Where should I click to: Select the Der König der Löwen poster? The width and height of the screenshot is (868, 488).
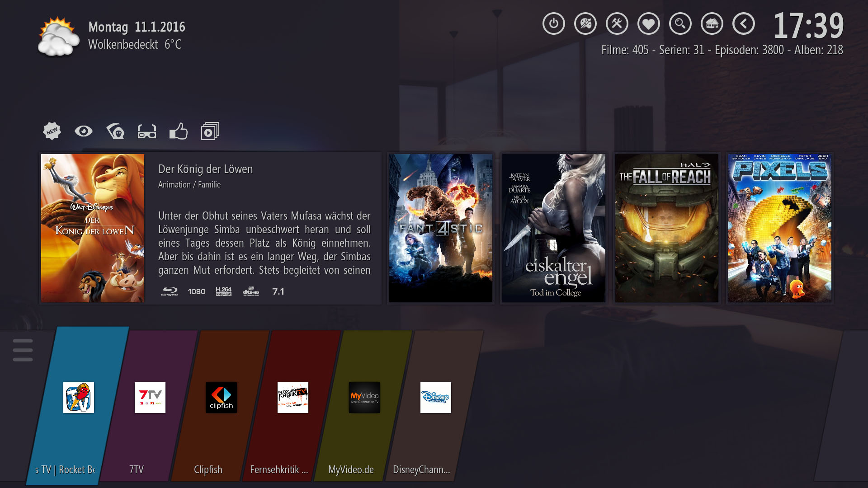coord(93,228)
